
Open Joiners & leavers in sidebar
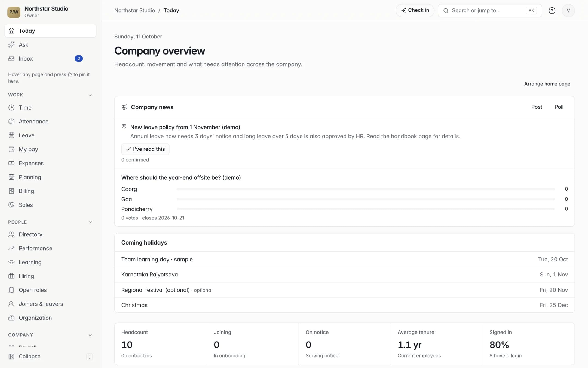point(50,304)
